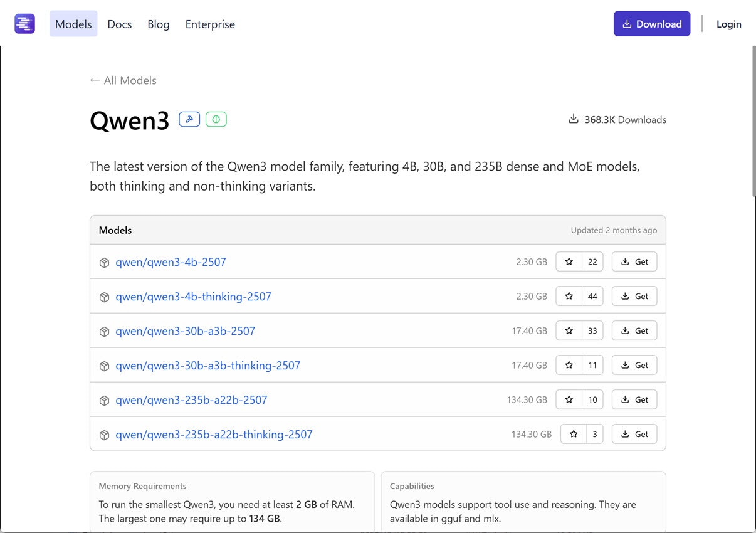Get the qwen3-4b-2507 model
Image resolution: width=756 pixels, height=533 pixels.
(x=634, y=261)
